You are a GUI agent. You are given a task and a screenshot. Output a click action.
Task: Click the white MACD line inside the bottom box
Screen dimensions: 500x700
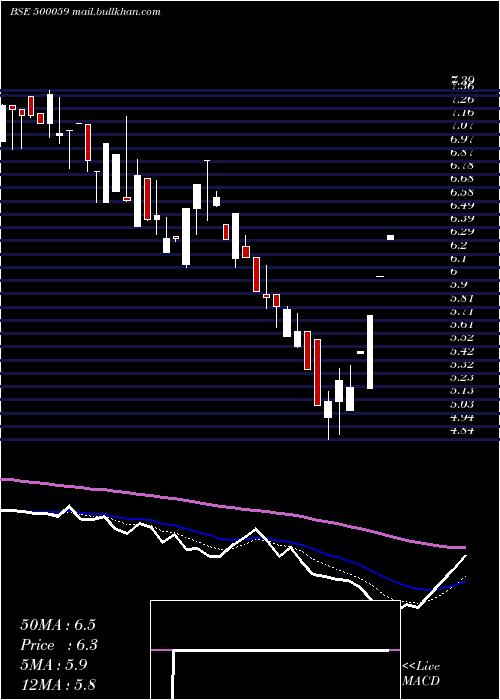[x=281, y=651]
